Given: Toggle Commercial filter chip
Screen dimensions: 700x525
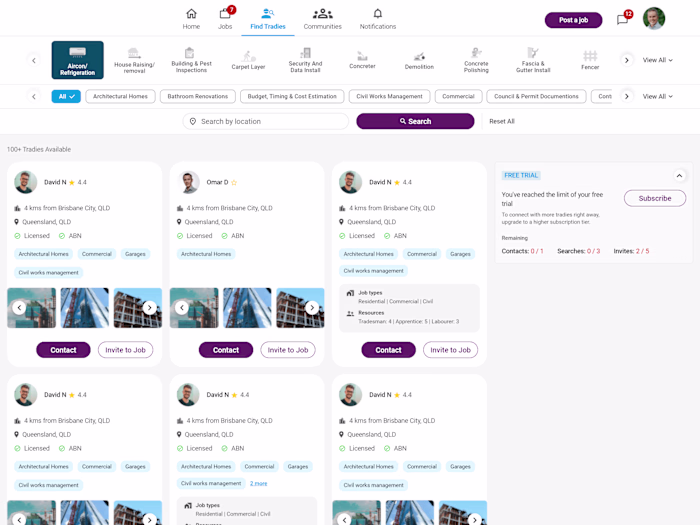Looking at the screenshot, I should (458, 96).
